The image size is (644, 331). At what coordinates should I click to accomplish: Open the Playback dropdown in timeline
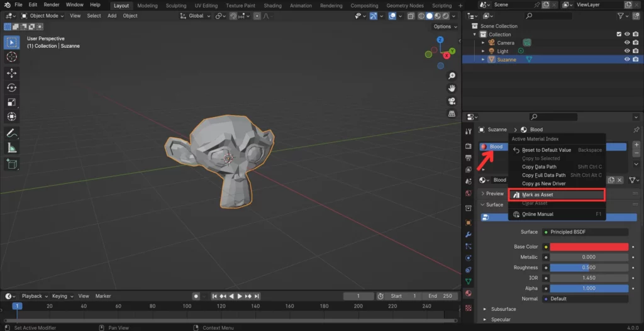click(35, 296)
